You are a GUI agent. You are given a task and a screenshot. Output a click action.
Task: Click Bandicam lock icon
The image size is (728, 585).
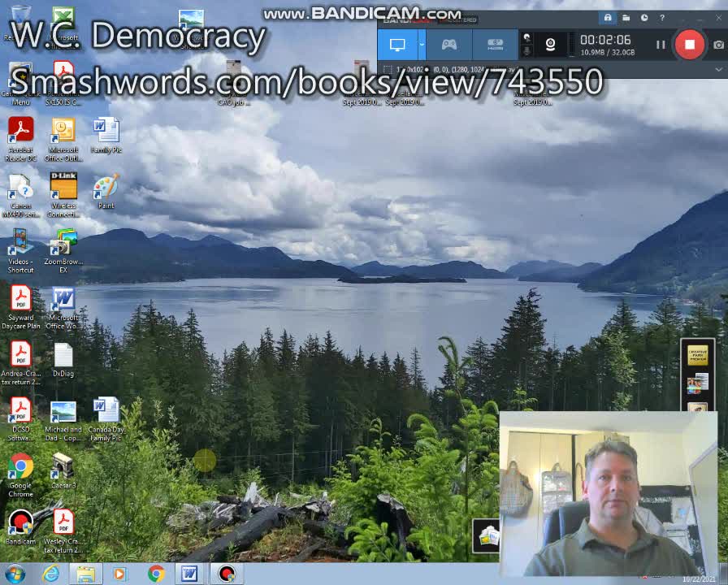607,18
